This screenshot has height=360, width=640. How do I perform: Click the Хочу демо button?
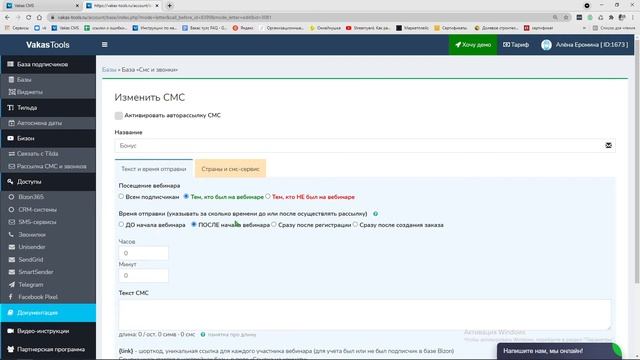(473, 45)
